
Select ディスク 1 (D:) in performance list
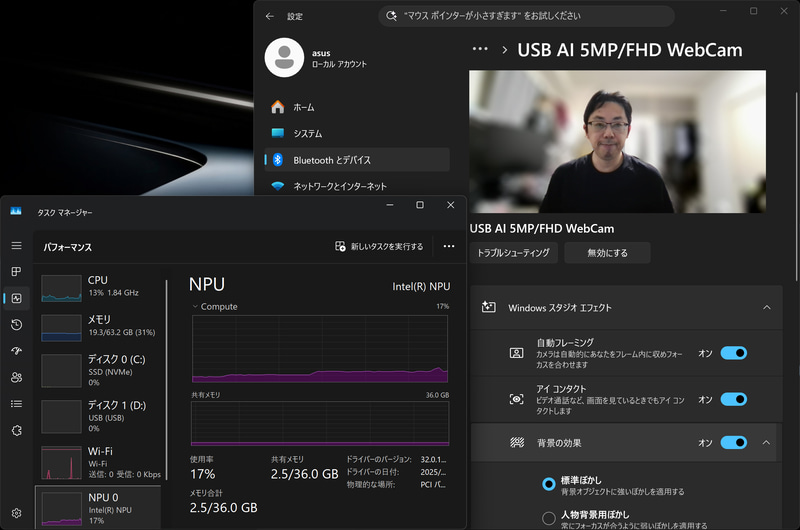[100, 416]
